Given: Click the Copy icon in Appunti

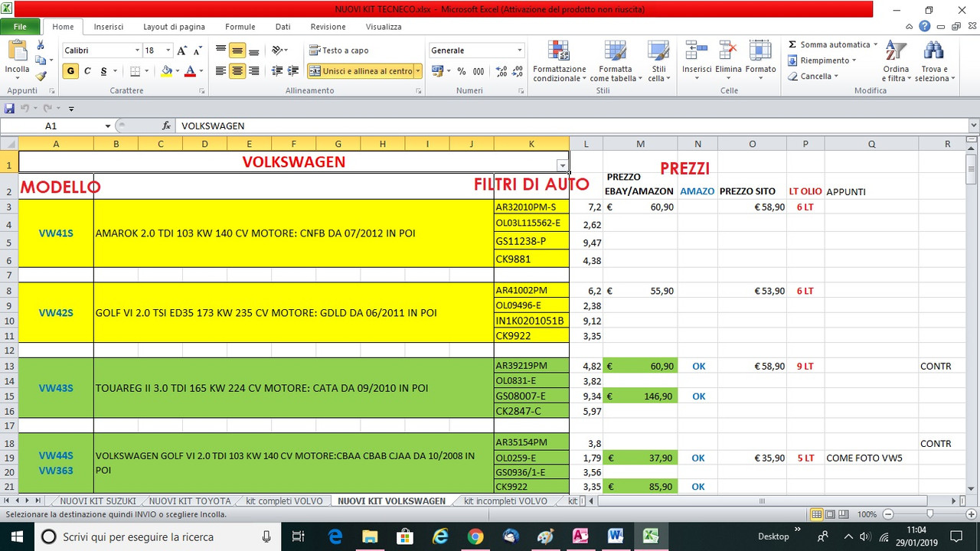Looking at the screenshot, I should click(x=41, y=60).
